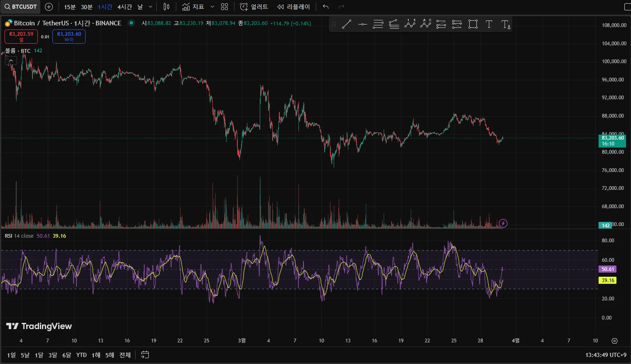Select the Fib retracement drawing tool
This screenshot has width=631, height=364.
(378, 24)
